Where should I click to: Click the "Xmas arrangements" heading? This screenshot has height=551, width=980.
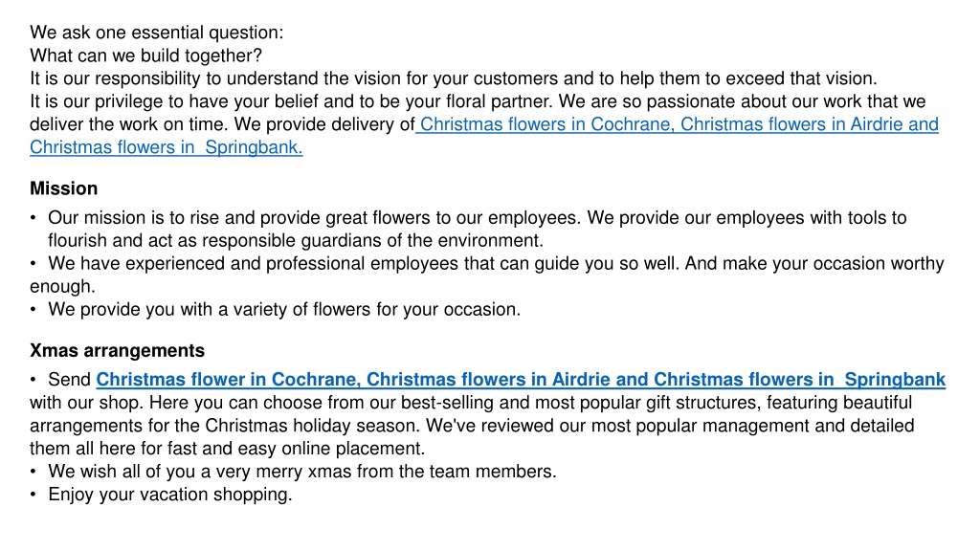(118, 350)
